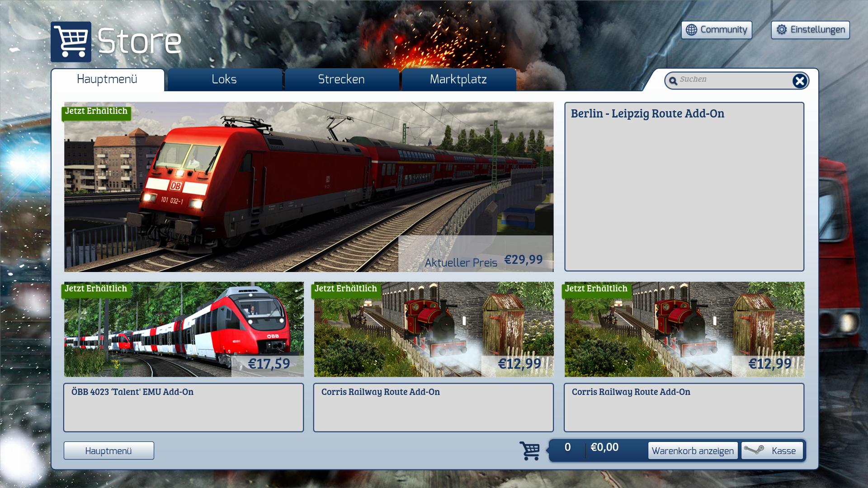This screenshot has height=488, width=868.
Task: Select the middle Corris Railway thumbnail
Action: coord(433,329)
